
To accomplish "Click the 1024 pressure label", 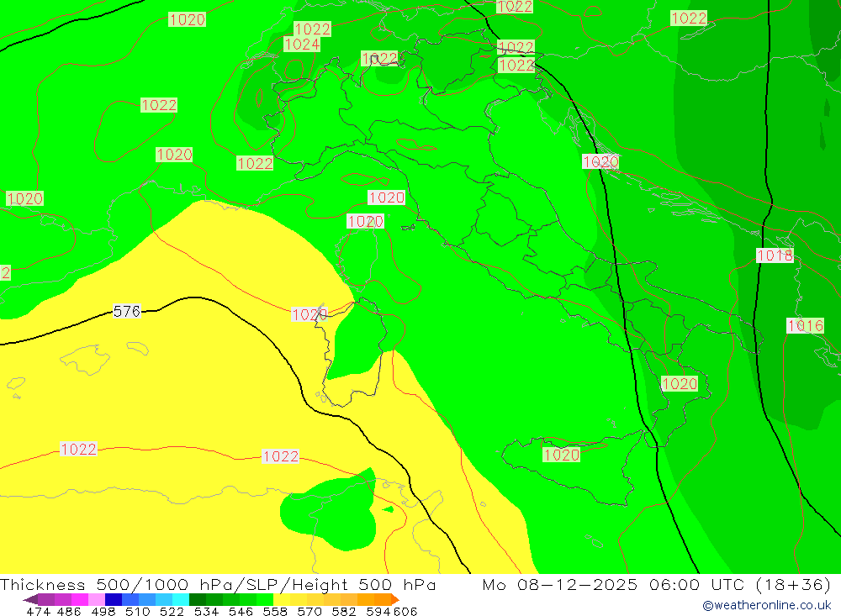I will [x=302, y=44].
